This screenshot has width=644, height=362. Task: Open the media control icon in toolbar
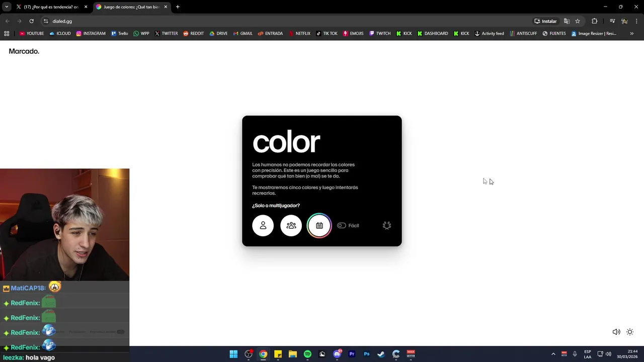pyautogui.click(x=612, y=21)
